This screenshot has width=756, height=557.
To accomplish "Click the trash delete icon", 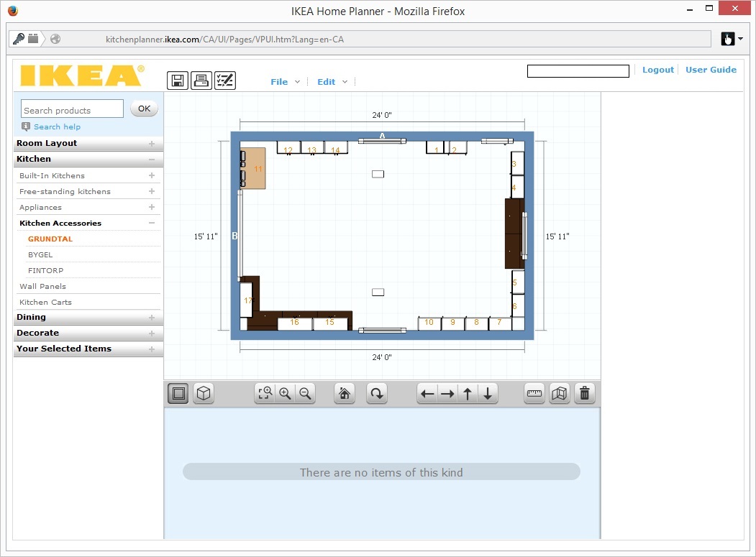I will click(x=584, y=394).
